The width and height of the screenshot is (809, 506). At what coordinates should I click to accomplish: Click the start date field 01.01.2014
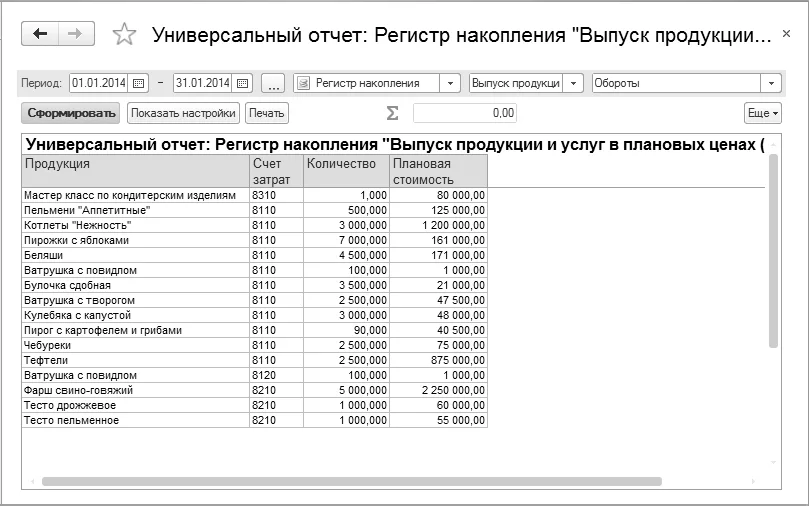pyautogui.click(x=100, y=83)
